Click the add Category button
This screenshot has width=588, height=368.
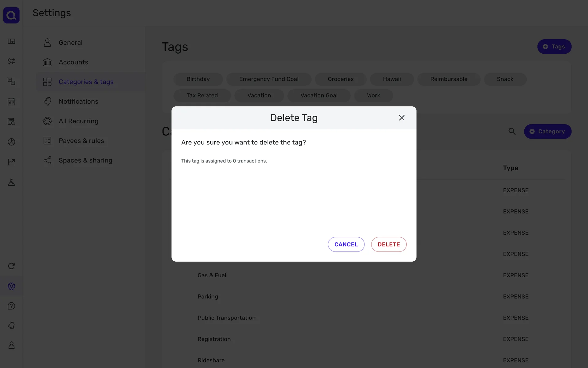click(x=547, y=132)
